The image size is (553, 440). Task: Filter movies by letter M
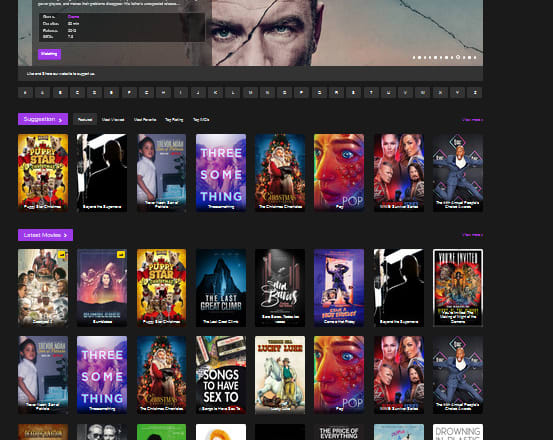250,93
